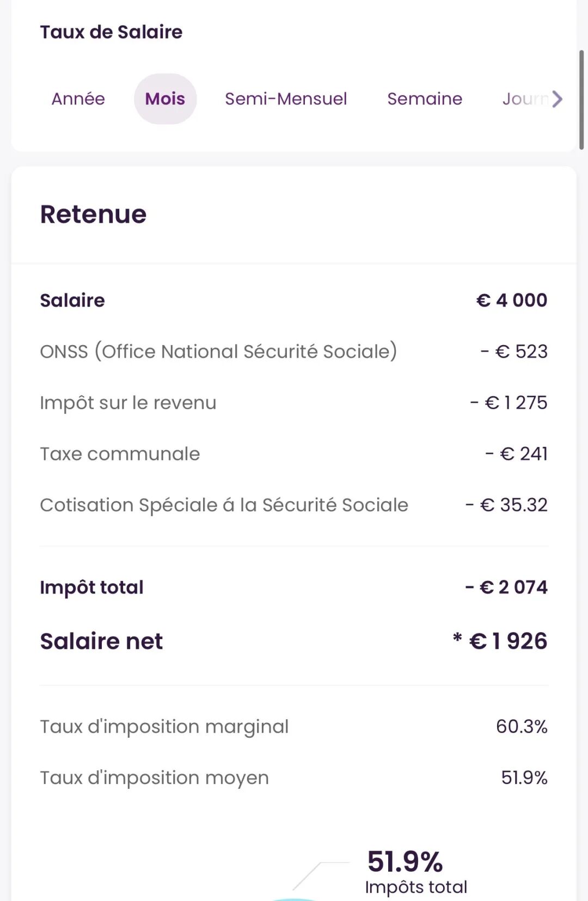
Task: Tap the € 4 000 salary amount
Action: coord(512,300)
